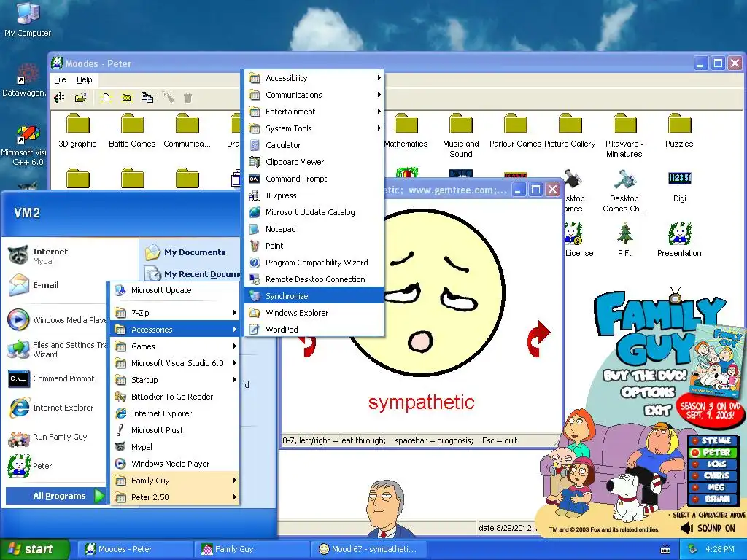Open the Mathematics folder
This screenshot has width=747, height=560.
(406, 131)
